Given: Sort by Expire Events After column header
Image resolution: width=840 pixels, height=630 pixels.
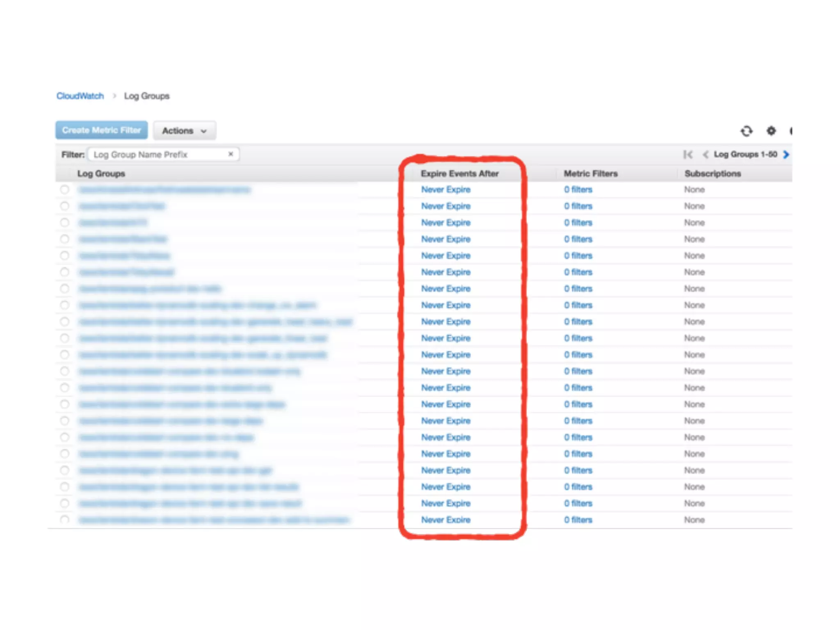Looking at the screenshot, I should click(x=459, y=173).
